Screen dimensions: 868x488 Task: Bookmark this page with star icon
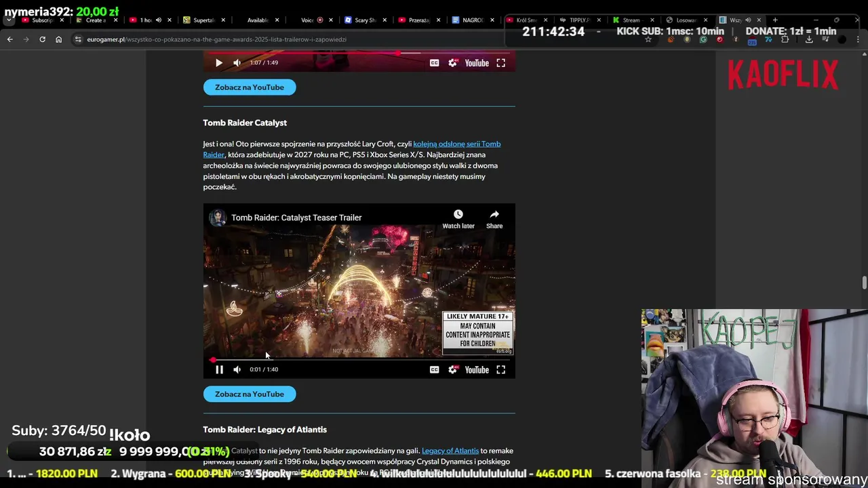tap(648, 39)
